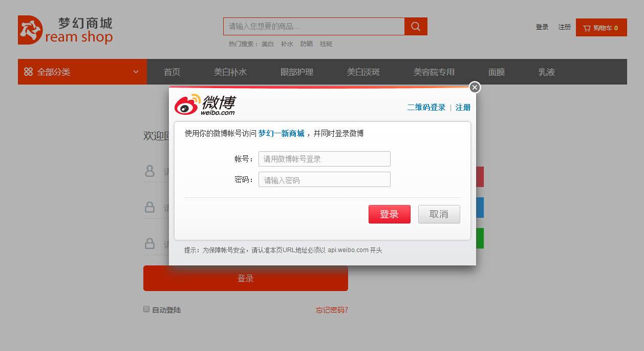
Task: Open the 美白补水 category
Action: click(230, 72)
